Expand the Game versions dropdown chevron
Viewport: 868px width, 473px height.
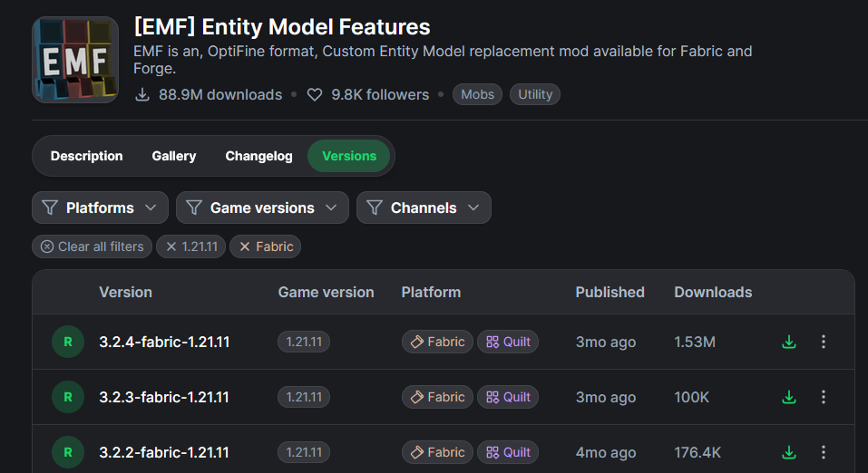pos(331,208)
